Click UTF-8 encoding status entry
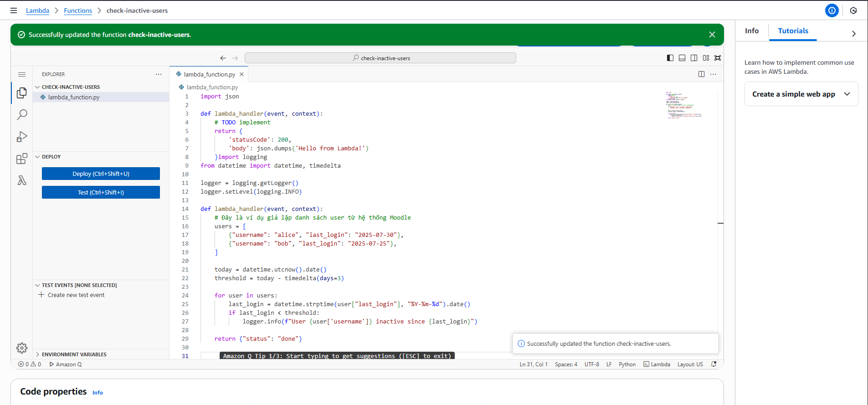The image size is (868, 405). [592, 364]
